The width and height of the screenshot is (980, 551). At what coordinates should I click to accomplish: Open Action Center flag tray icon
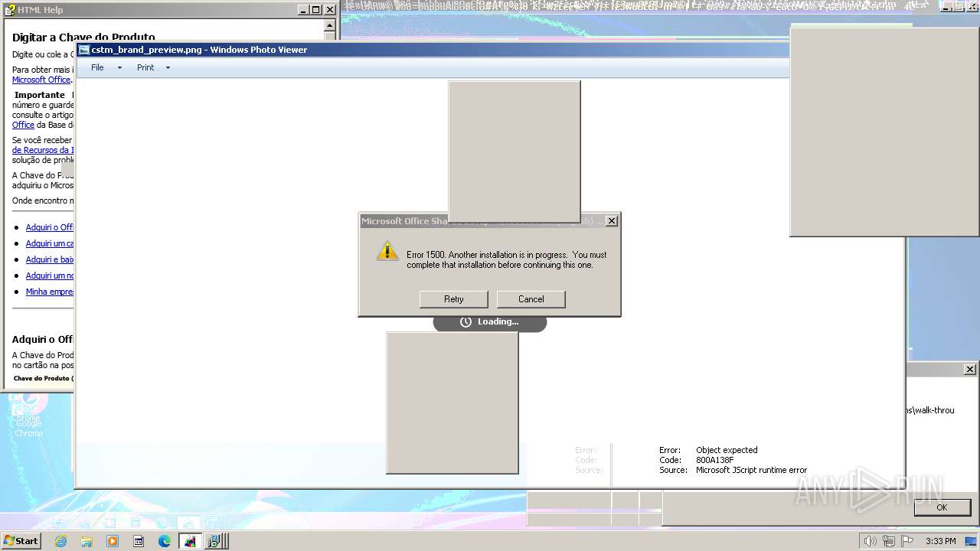point(907,541)
